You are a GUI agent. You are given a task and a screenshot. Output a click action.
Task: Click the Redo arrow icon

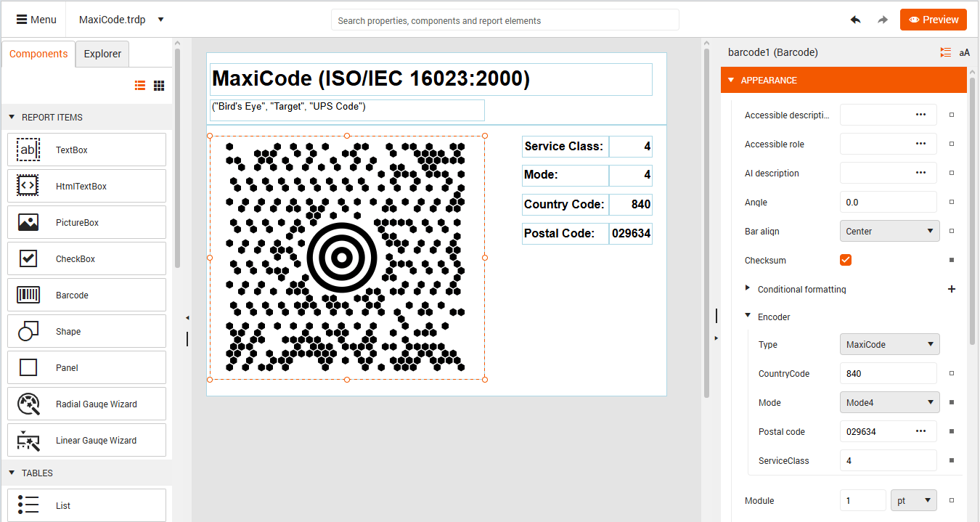pos(882,20)
